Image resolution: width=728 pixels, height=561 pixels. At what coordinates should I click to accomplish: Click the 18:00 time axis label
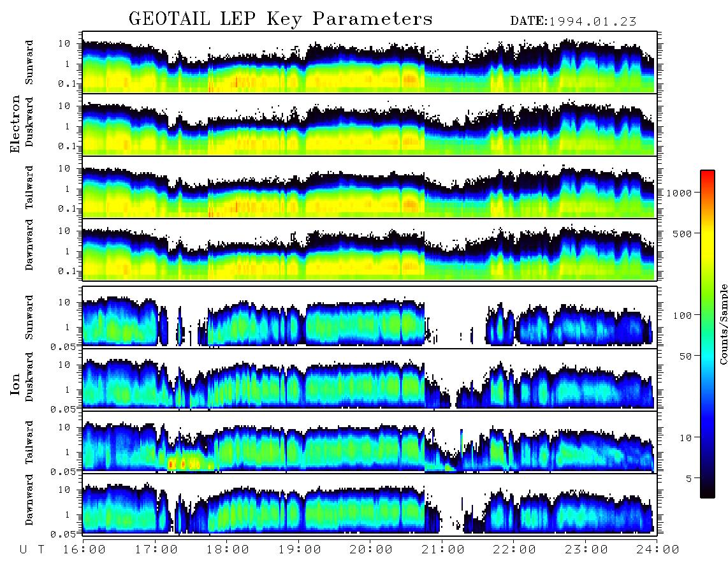(228, 550)
